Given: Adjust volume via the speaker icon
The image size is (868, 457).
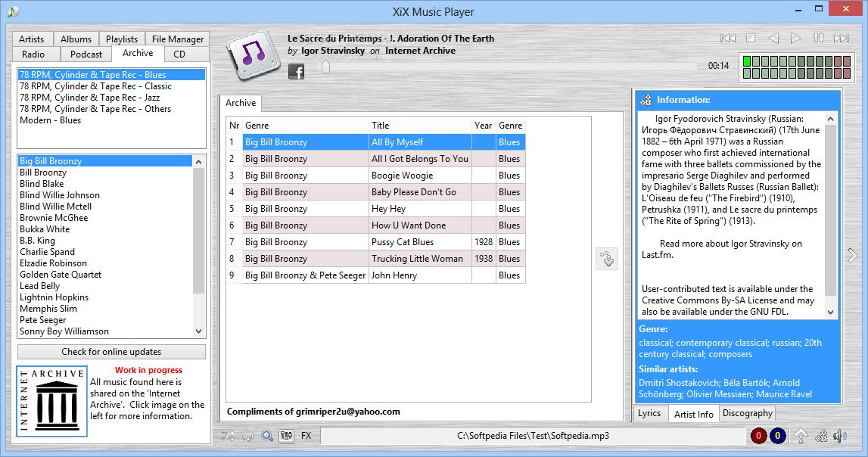Looking at the screenshot, I should [x=840, y=436].
